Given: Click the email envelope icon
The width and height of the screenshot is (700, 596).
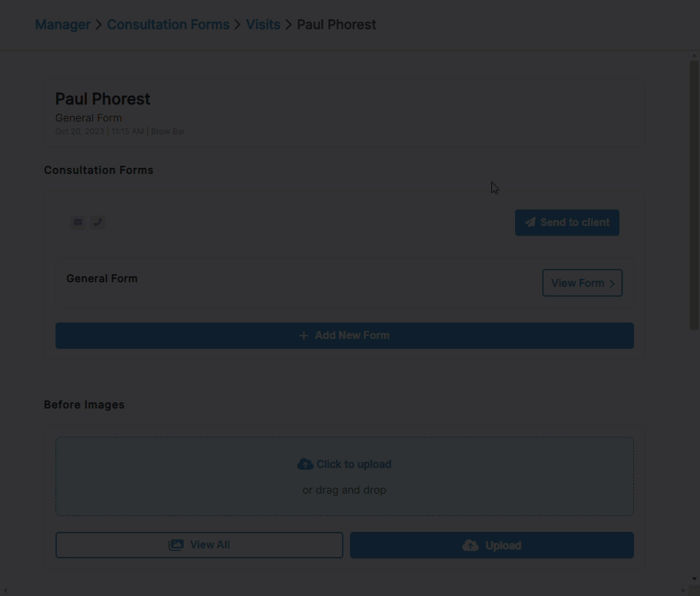Looking at the screenshot, I should tap(78, 222).
